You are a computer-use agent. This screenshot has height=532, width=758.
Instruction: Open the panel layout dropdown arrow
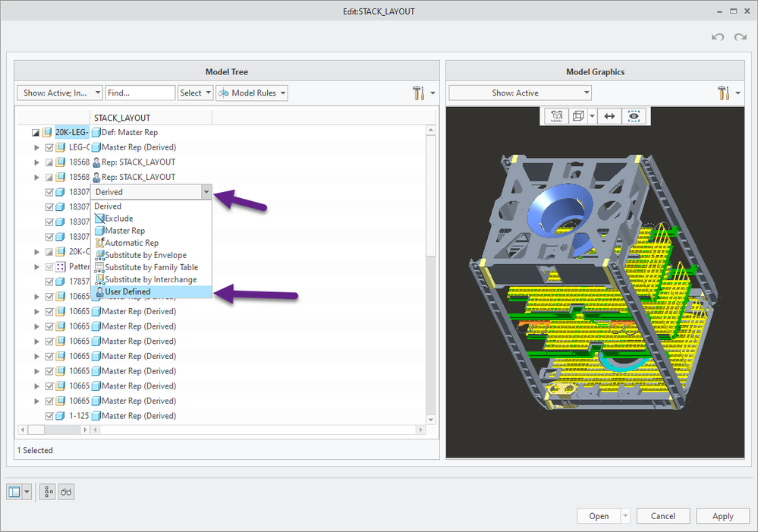[x=27, y=492]
